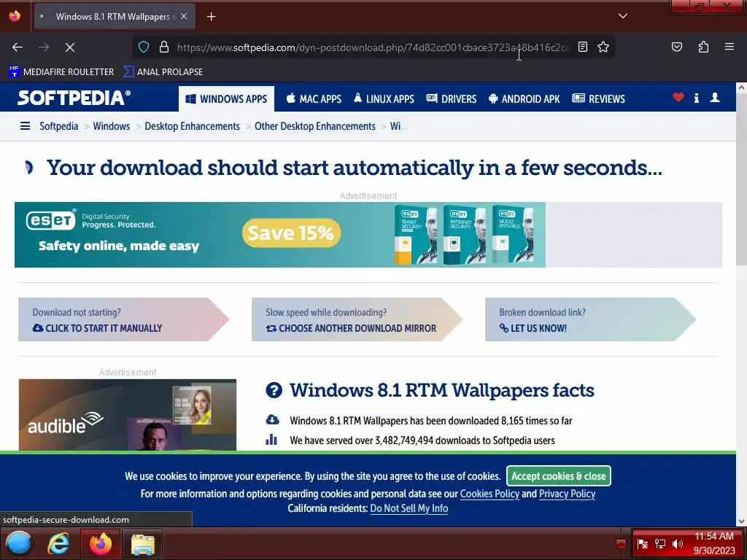Launch Internet Explorer from taskbar

point(58,543)
